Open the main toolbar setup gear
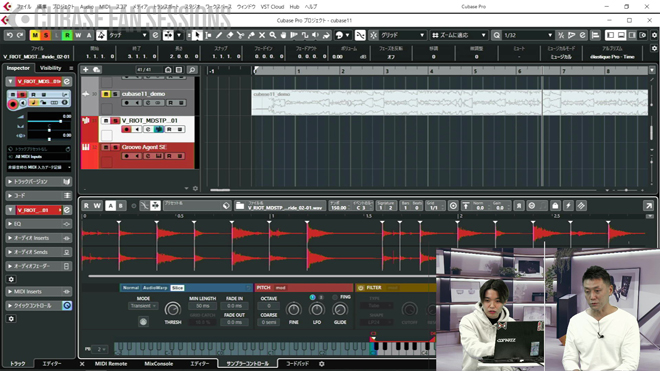This screenshot has width=660, height=371. click(x=655, y=35)
